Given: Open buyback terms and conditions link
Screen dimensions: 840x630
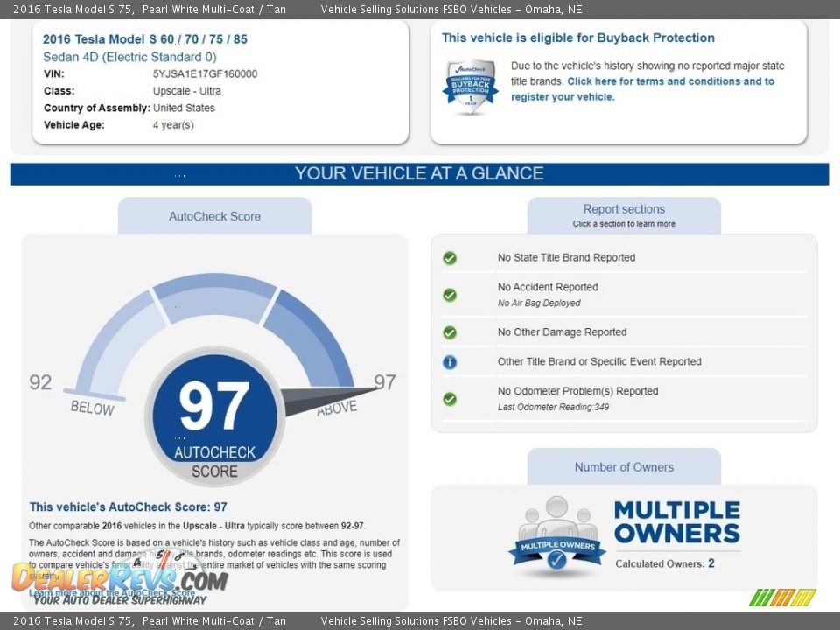Looking at the screenshot, I should [x=642, y=89].
